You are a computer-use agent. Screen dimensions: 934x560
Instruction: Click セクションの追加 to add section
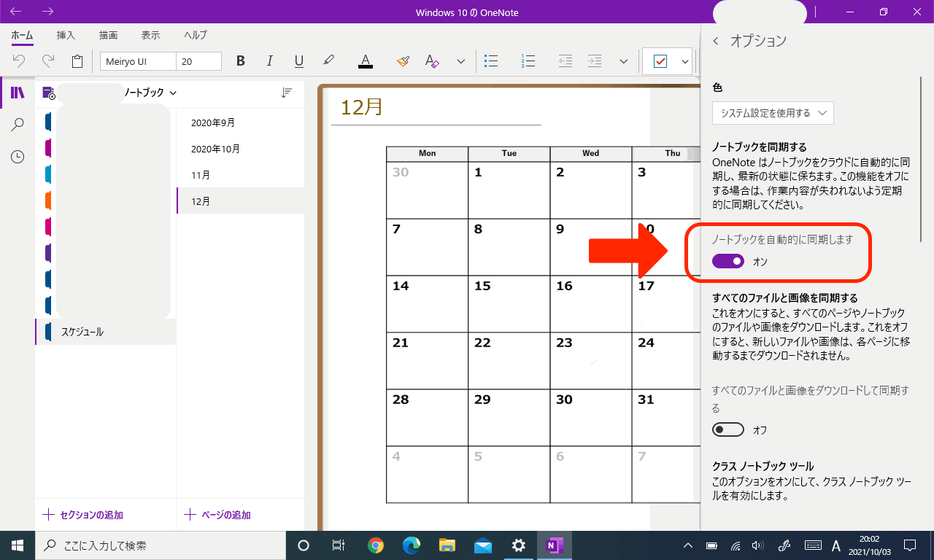tap(83, 515)
